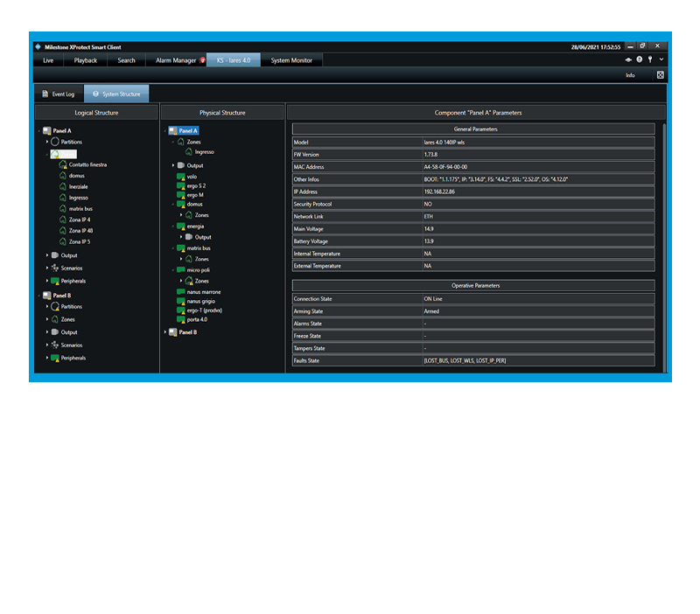Click the parameters panel vertical scrollbar
The height and width of the screenshot is (614, 700).
(x=664, y=246)
